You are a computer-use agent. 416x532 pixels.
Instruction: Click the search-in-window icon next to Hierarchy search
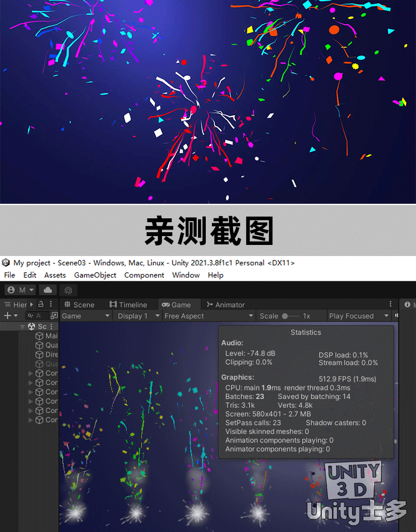[x=54, y=315]
